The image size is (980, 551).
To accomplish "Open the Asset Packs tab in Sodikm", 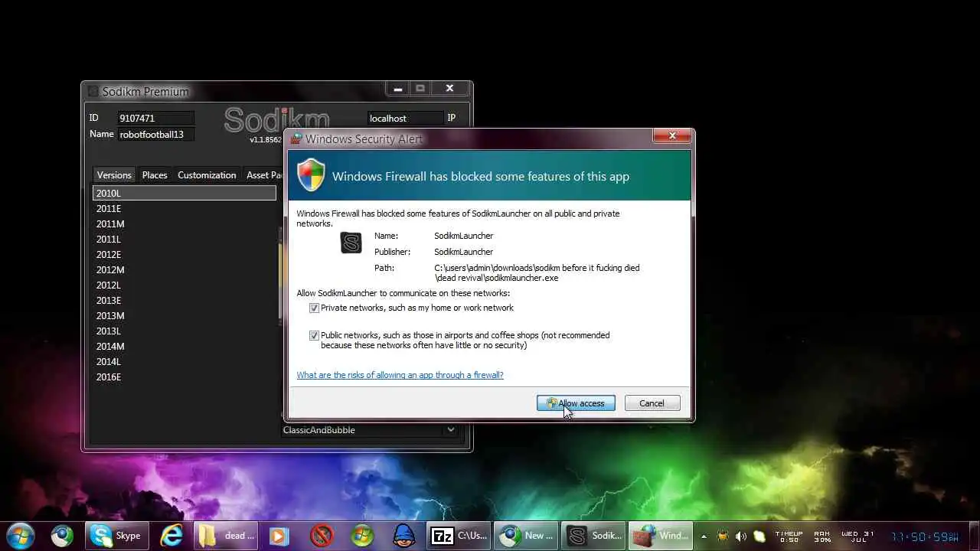I will point(263,175).
